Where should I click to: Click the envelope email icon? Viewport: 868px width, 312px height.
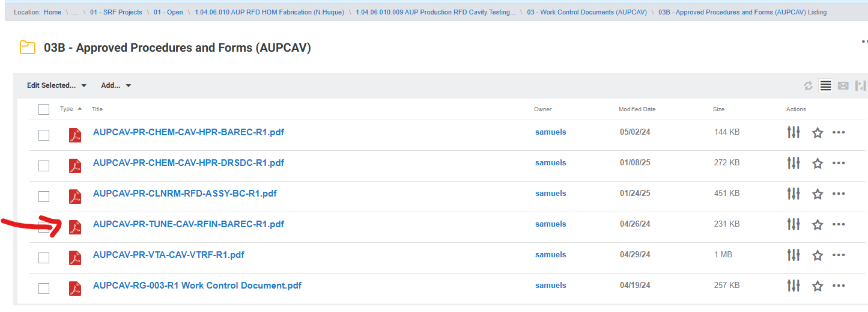[843, 86]
